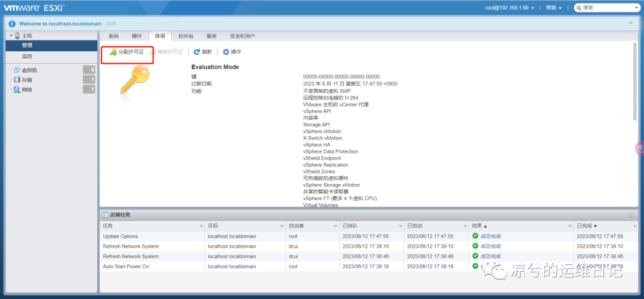Click the 虚拟机 count badge 0

pyautogui.click(x=89, y=70)
